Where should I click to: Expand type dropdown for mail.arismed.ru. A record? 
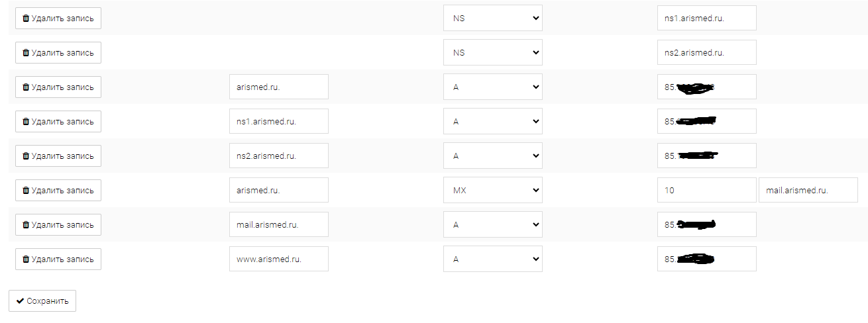(x=492, y=225)
